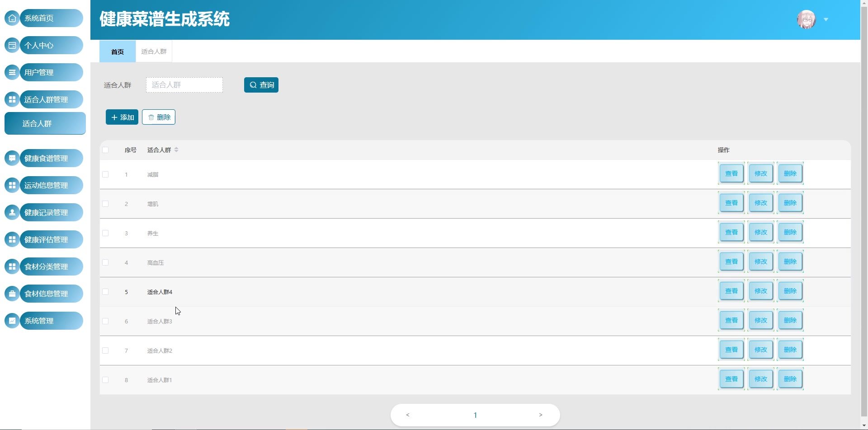Check the checkbox for row 适合人群3
The width and height of the screenshot is (868, 430).
105,321
